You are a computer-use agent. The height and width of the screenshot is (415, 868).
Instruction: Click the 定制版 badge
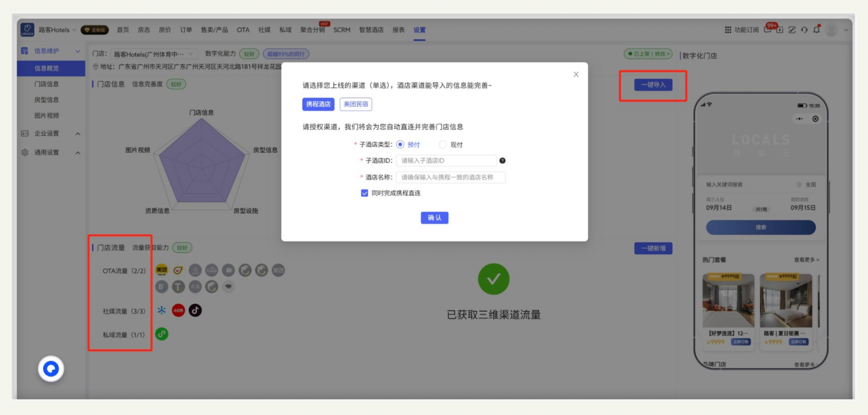pos(94,30)
